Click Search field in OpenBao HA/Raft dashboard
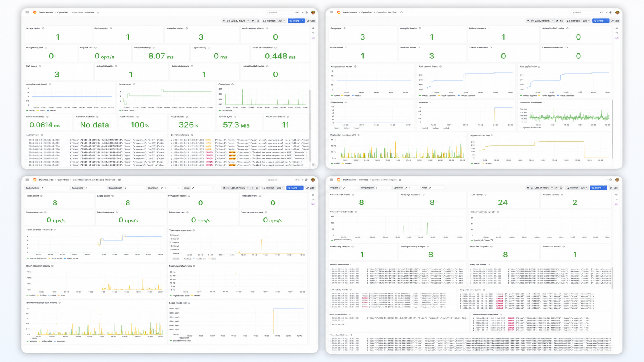The width and height of the screenshot is (644, 362). click(x=587, y=12)
